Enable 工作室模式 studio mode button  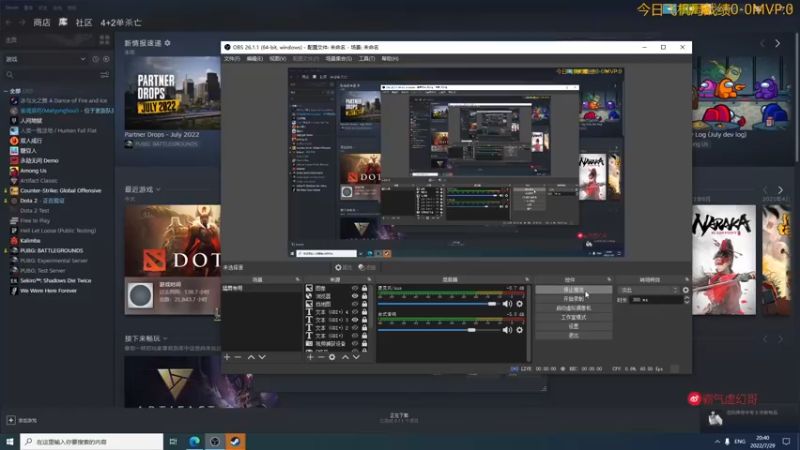coord(573,317)
